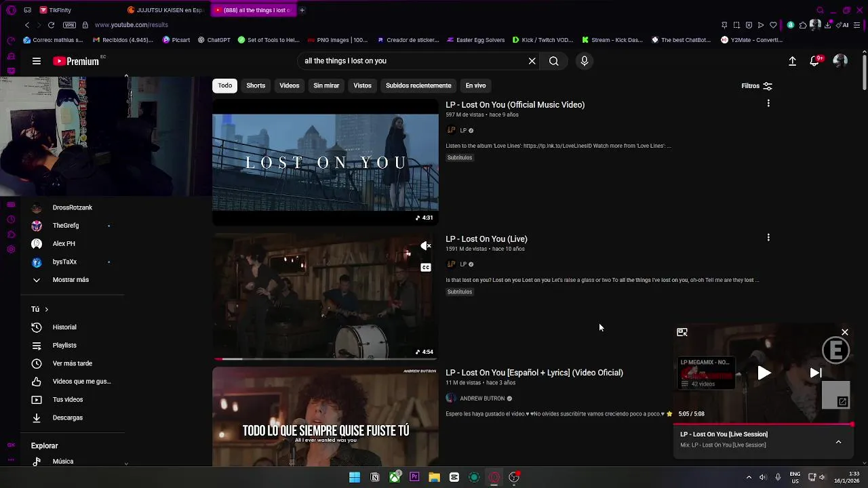Click the magnifying glass search button
868x488 pixels.
click(554, 61)
